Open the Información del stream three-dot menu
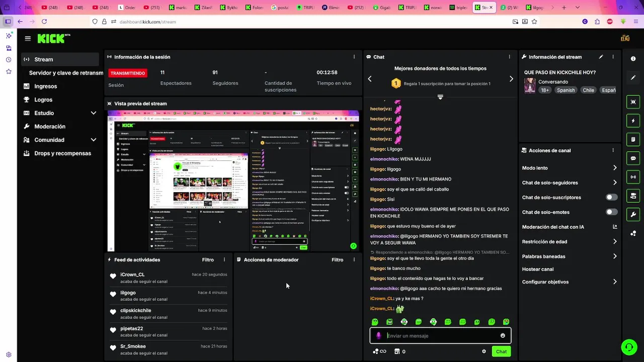644x362 pixels. 613,57
